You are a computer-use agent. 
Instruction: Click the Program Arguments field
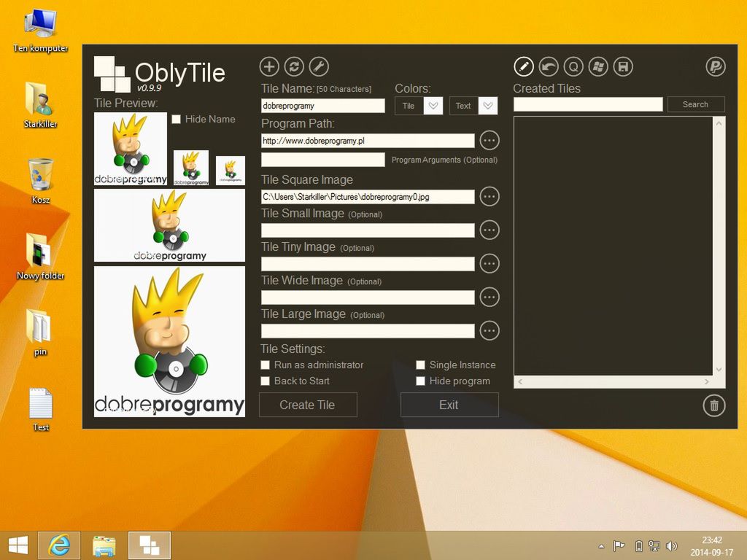click(x=323, y=160)
